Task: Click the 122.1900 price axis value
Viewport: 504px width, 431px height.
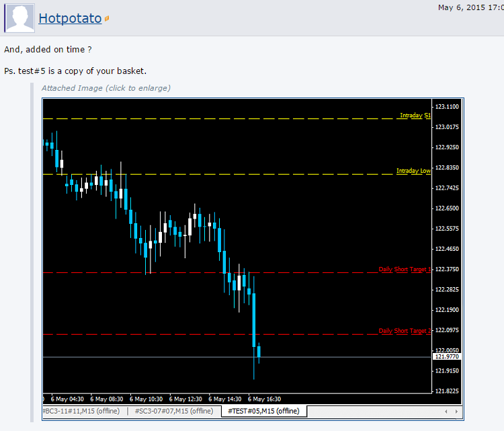Action: tap(447, 310)
